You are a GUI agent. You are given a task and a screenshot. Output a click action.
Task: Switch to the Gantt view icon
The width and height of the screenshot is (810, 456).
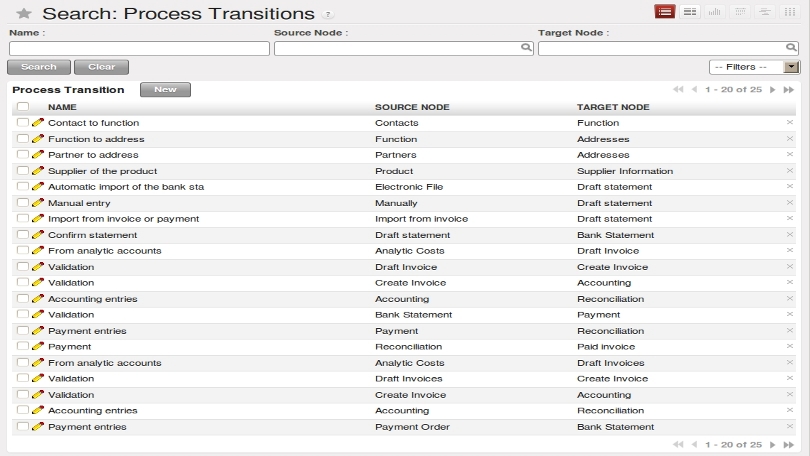[765, 11]
